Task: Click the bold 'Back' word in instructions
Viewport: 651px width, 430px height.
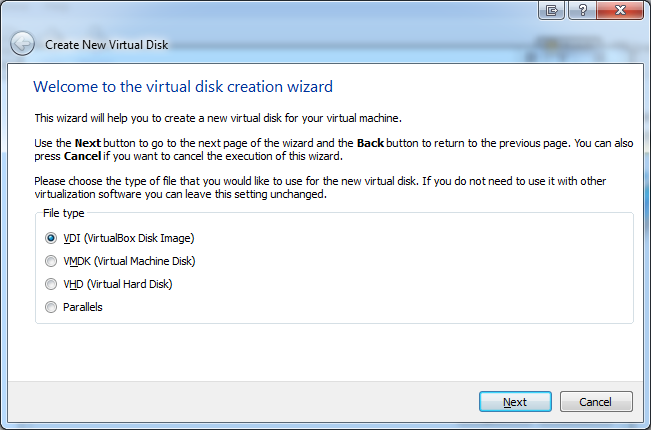Action: [370, 144]
